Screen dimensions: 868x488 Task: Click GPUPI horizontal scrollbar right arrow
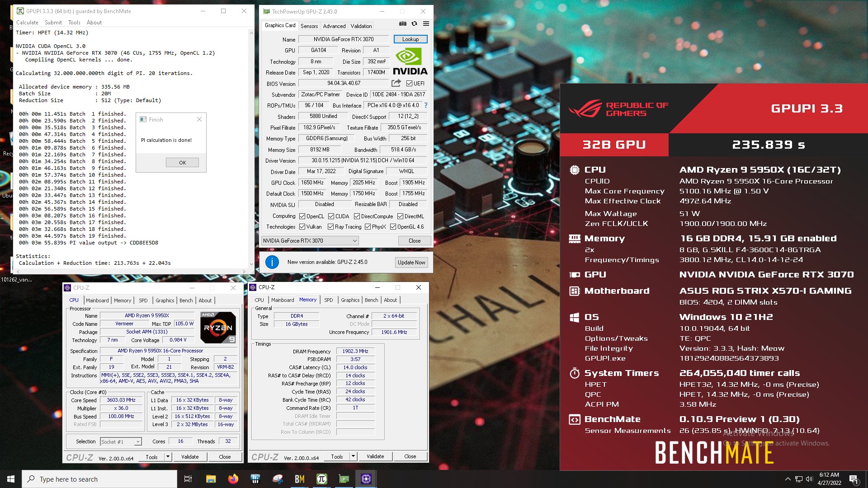pyautogui.click(x=244, y=272)
